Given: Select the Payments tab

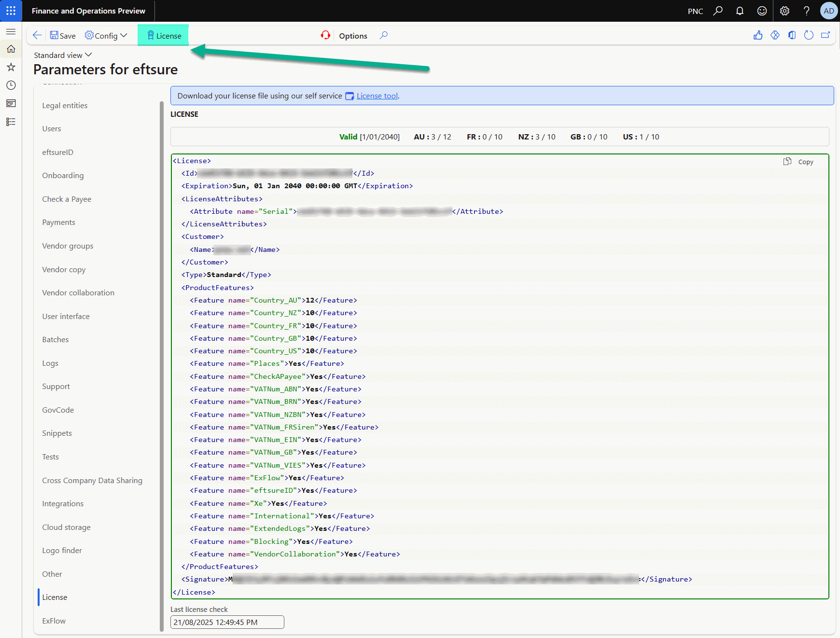Looking at the screenshot, I should [58, 222].
